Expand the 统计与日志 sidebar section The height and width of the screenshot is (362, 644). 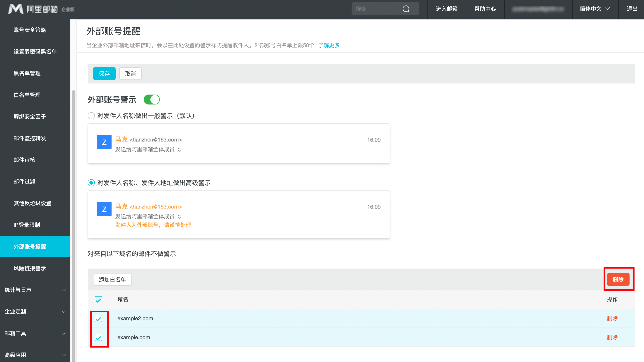pyautogui.click(x=35, y=290)
